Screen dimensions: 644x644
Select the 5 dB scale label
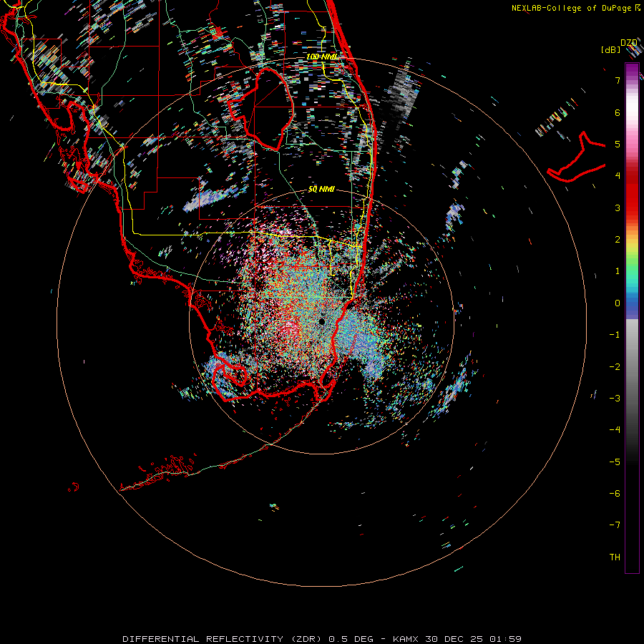(618, 144)
